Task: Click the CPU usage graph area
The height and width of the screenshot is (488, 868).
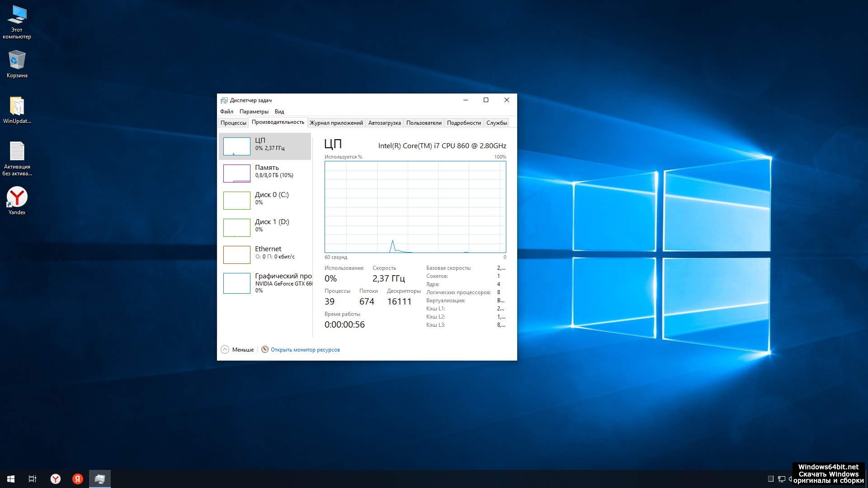Action: [415, 207]
